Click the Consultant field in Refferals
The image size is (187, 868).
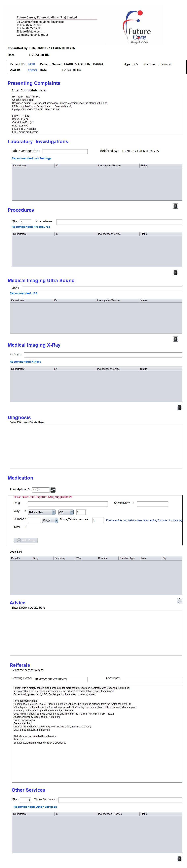coord(153,679)
